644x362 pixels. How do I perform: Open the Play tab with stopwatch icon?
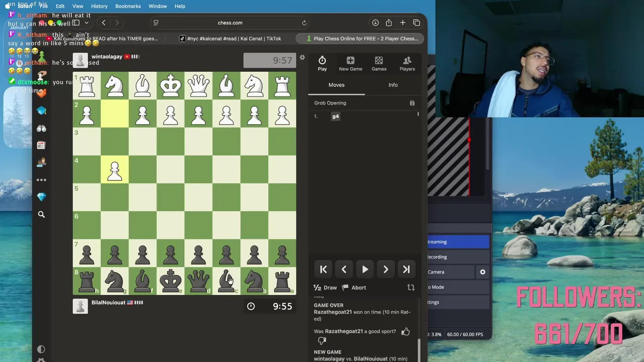[322, 64]
